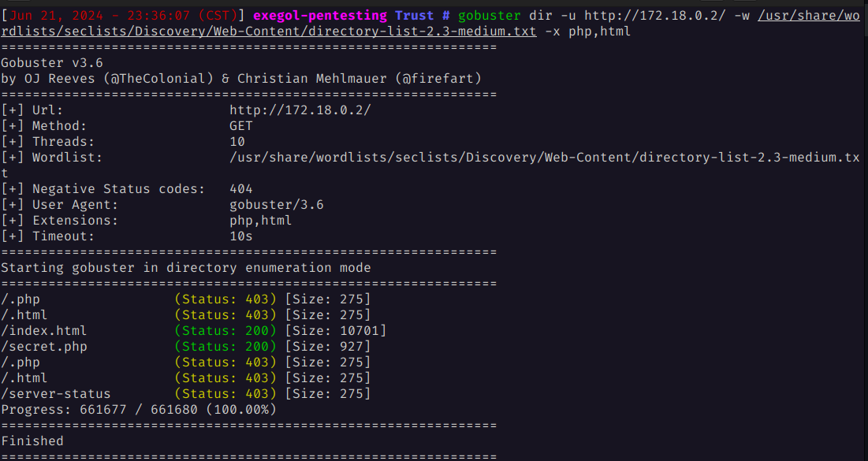The image size is (868, 461).
Task: Select the negative status code 404
Action: (x=240, y=189)
